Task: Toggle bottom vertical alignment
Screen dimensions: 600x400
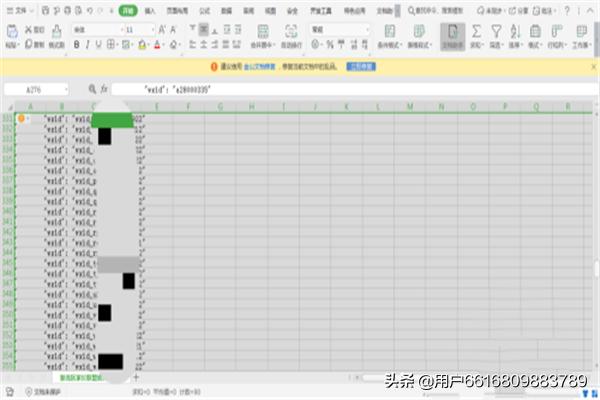Action: pos(215,29)
